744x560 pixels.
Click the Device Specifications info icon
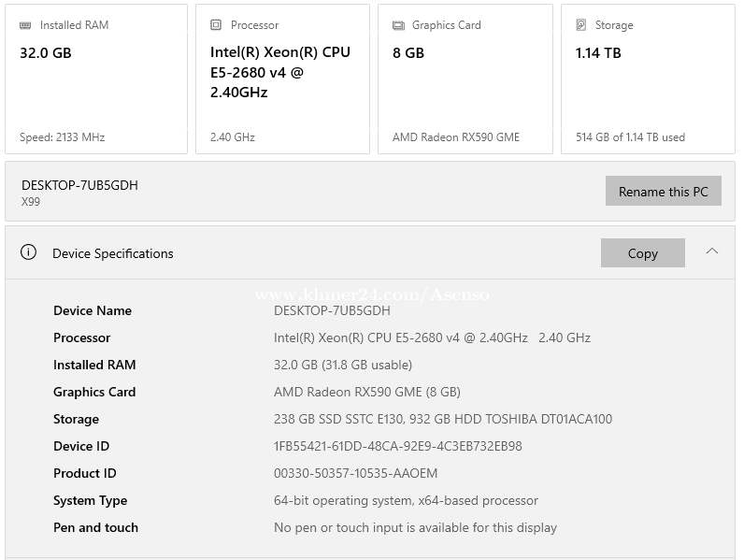29,252
